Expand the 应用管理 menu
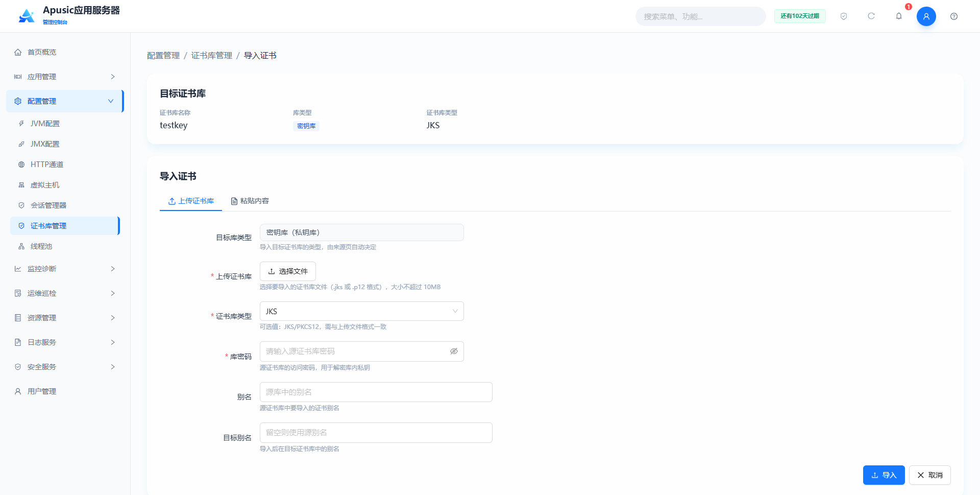This screenshot has height=495, width=980. pyautogui.click(x=65, y=77)
